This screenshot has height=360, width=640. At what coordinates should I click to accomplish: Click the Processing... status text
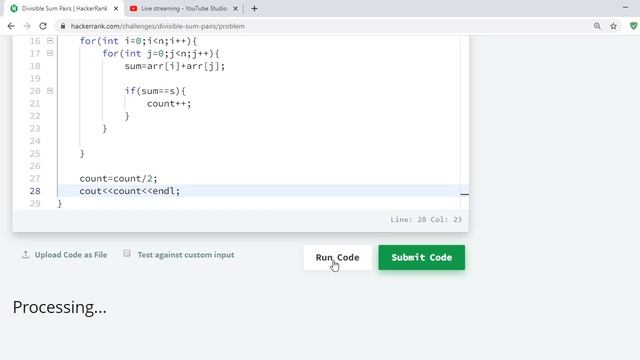[60, 307]
